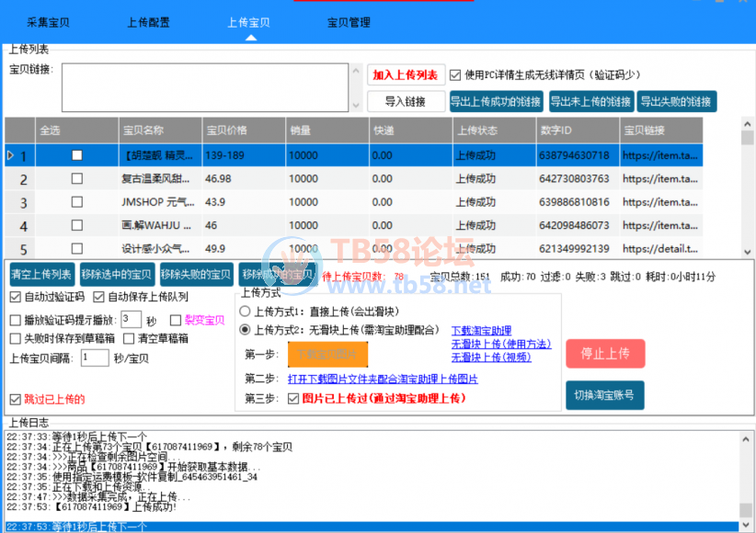Click into the 宝贝链接 text box
Image resolution: width=756 pixels, height=533 pixels.
coord(205,87)
